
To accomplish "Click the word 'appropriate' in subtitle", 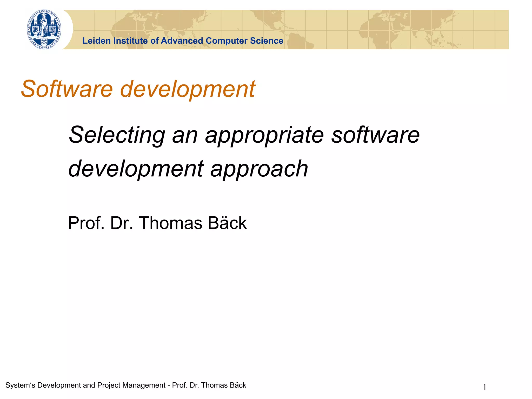I will [264, 136].
